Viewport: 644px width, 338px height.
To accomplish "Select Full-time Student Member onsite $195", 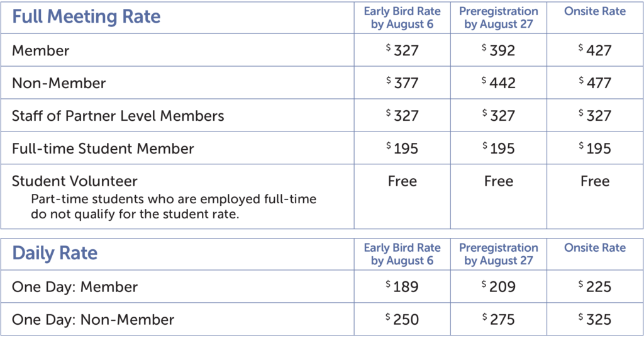I will 595,149.
